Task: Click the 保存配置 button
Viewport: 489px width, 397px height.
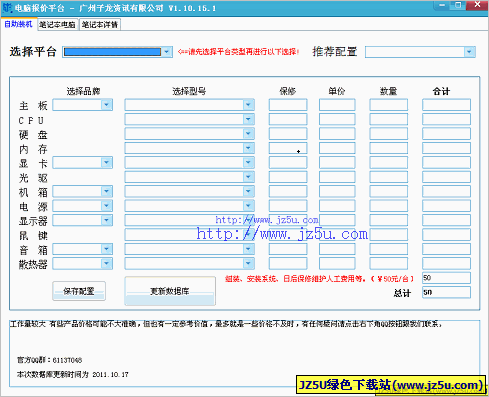Action: (79, 291)
